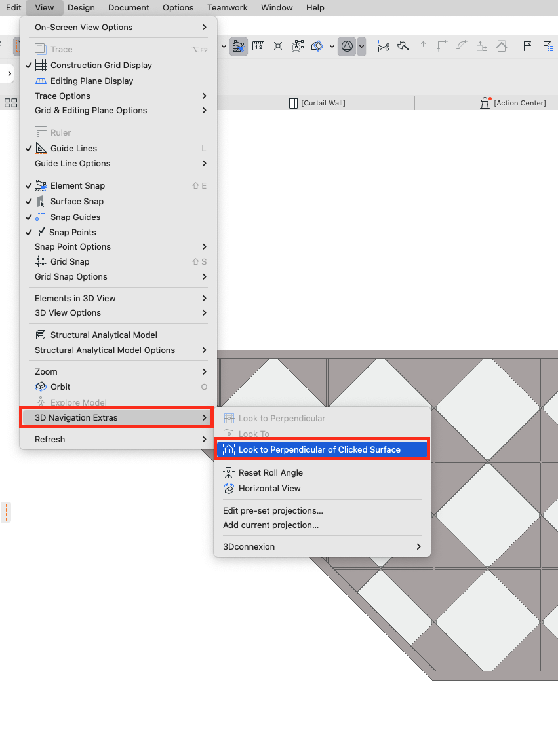Select the Trim tool (scissors icon) in toolbar
Screen dimensions: 558x756
pos(384,46)
